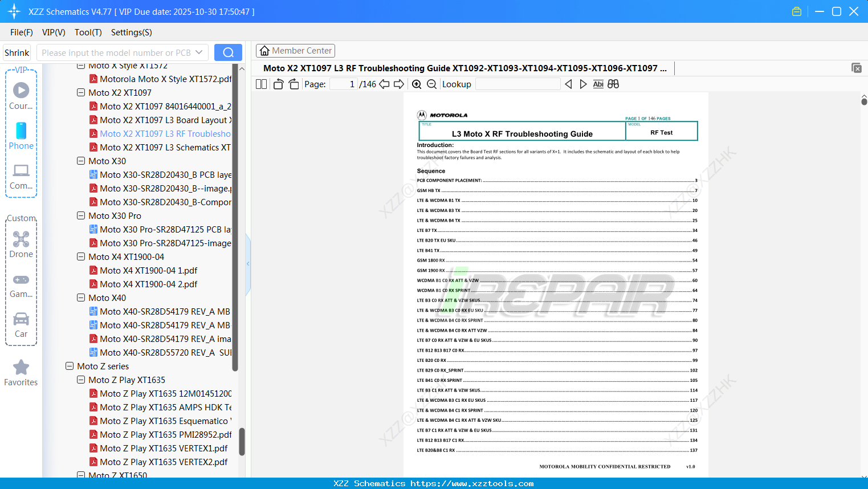Switch to two-page view layout
Viewport: 868px width, 489px height.
click(x=260, y=84)
